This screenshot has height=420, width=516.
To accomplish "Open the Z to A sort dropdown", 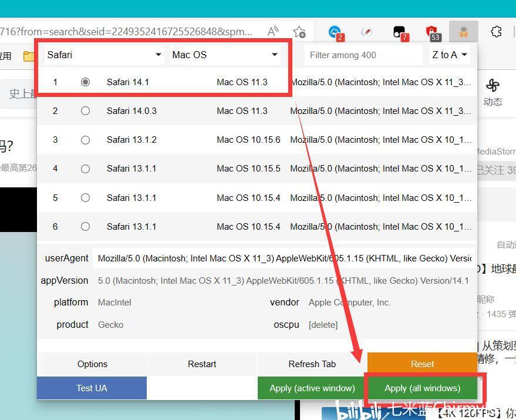I will (450, 55).
